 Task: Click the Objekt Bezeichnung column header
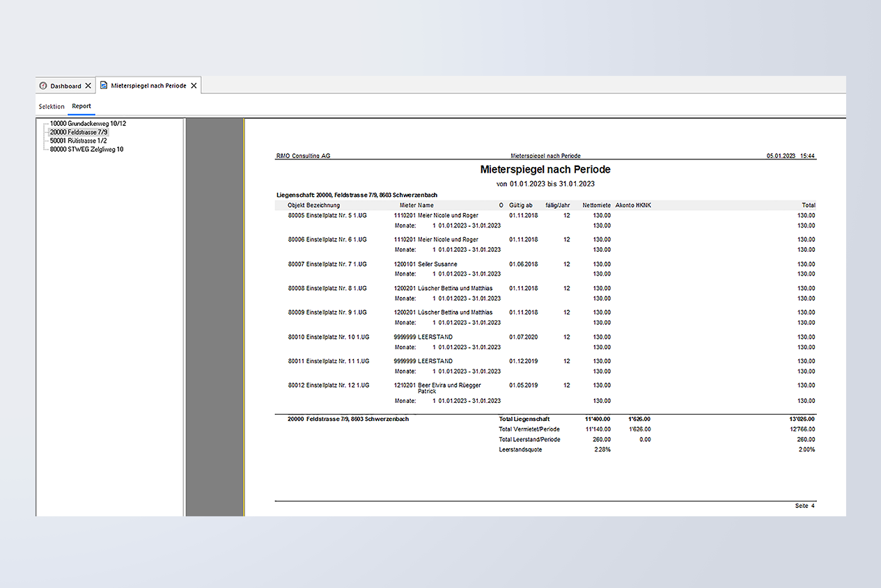pyautogui.click(x=313, y=205)
